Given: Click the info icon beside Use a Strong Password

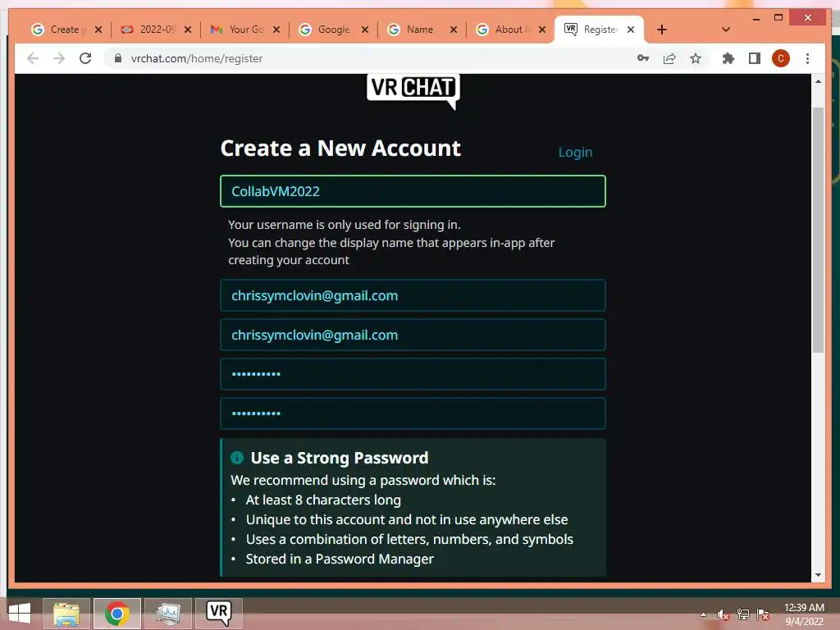Looking at the screenshot, I should (x=237, y=458).
